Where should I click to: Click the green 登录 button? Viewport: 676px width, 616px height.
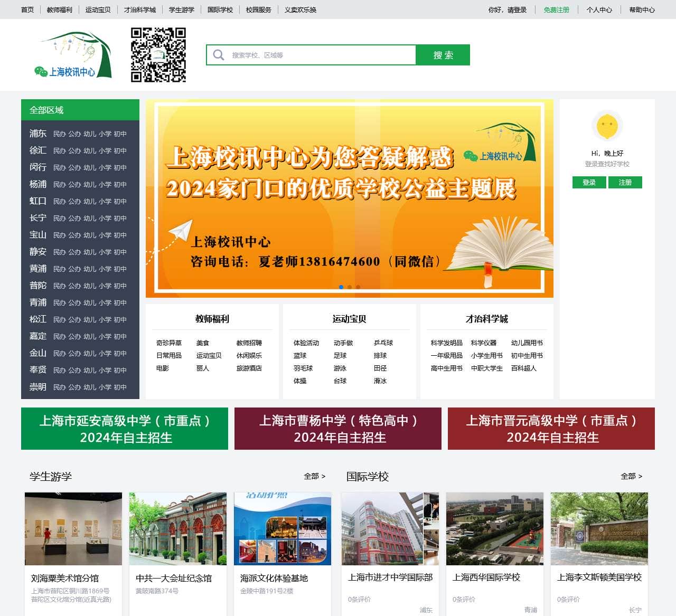pos(589,182)
